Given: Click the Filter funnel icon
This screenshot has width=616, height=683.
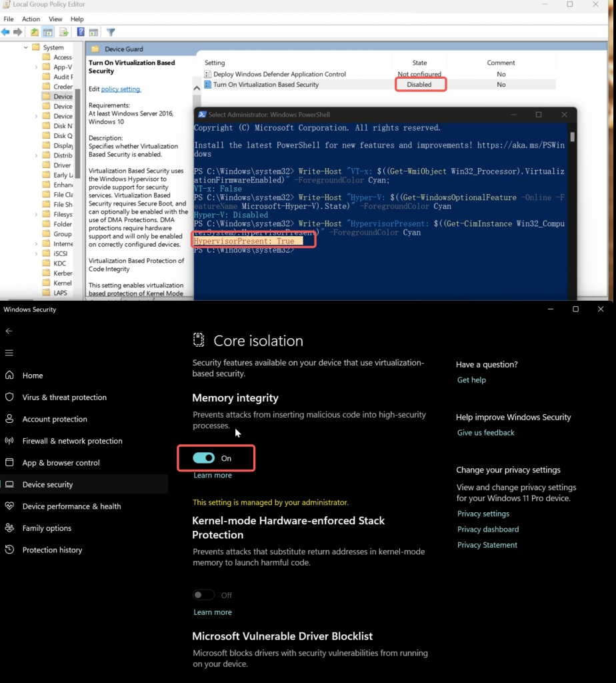Looking at the screenshot, I should [x=111, y=32].
